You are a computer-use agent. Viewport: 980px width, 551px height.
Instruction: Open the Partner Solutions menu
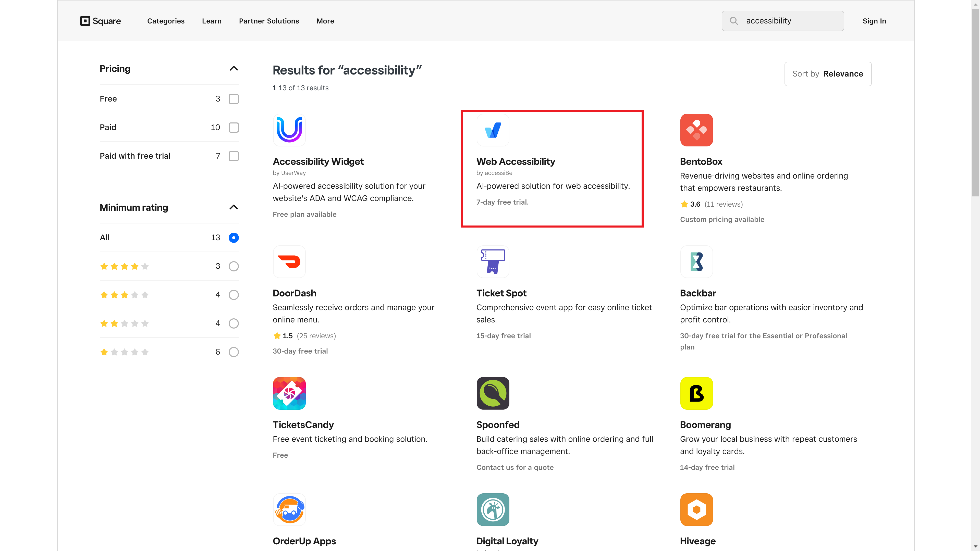[x=268, y=21]
